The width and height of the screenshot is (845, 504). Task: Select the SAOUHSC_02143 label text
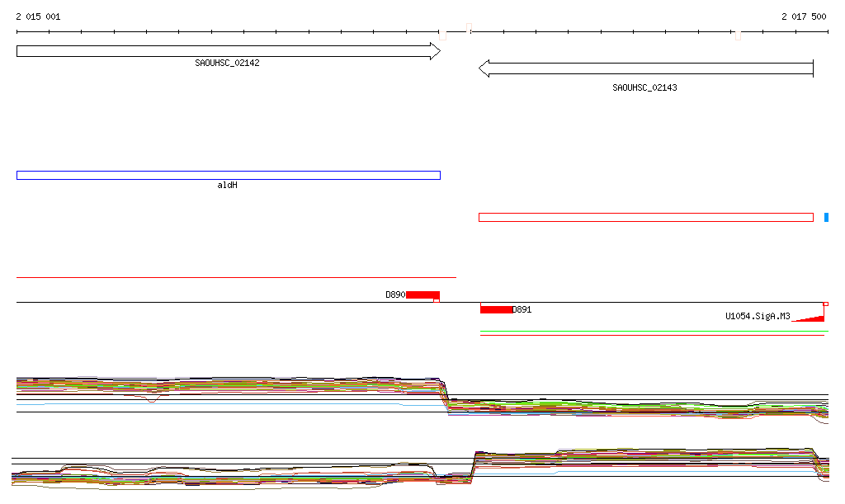coord(644,87)
